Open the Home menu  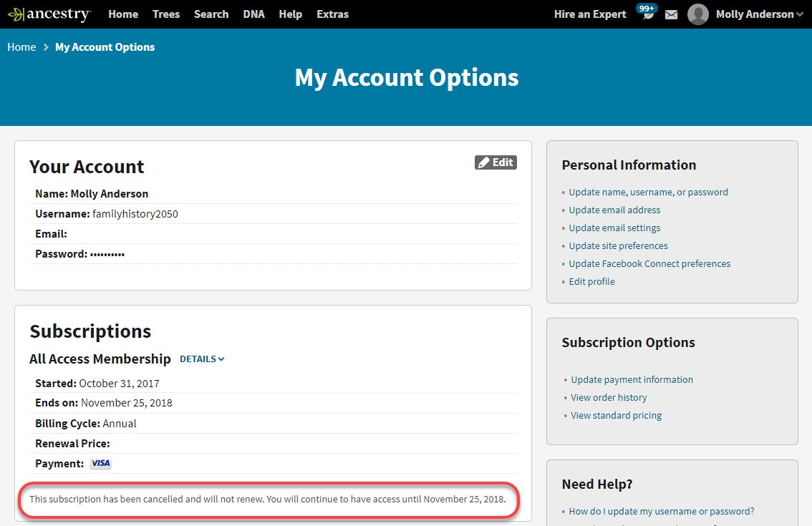click(123, 14)
